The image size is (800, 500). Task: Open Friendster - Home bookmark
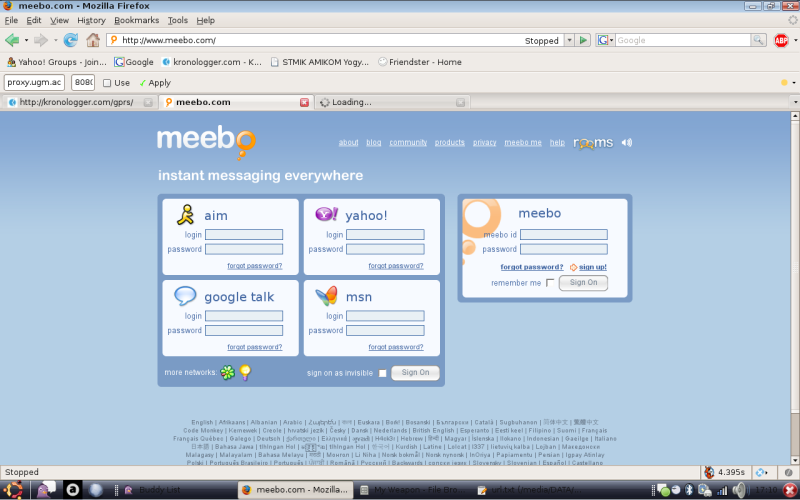419,62
